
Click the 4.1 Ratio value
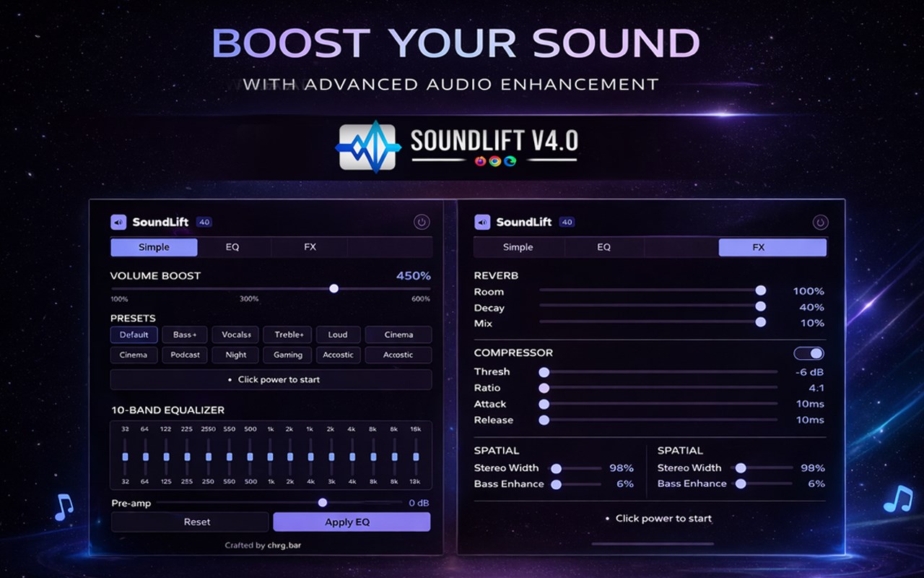point(816,388)
